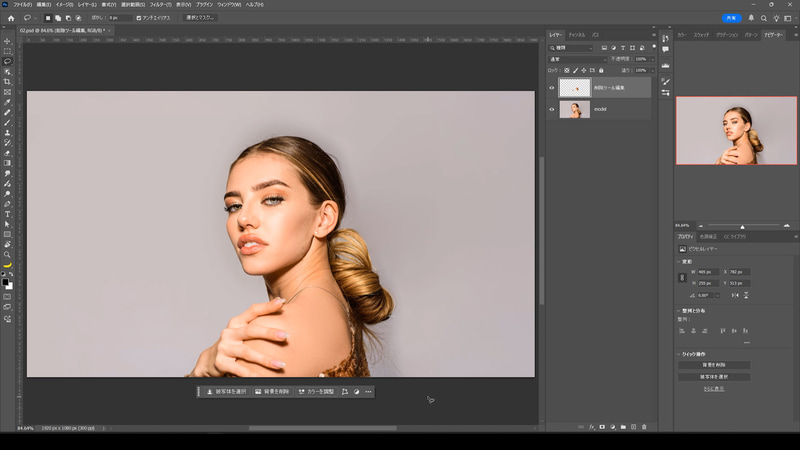Select the Crop tool
The width and height of the screenshot is (800, 450).
(7, 82)
